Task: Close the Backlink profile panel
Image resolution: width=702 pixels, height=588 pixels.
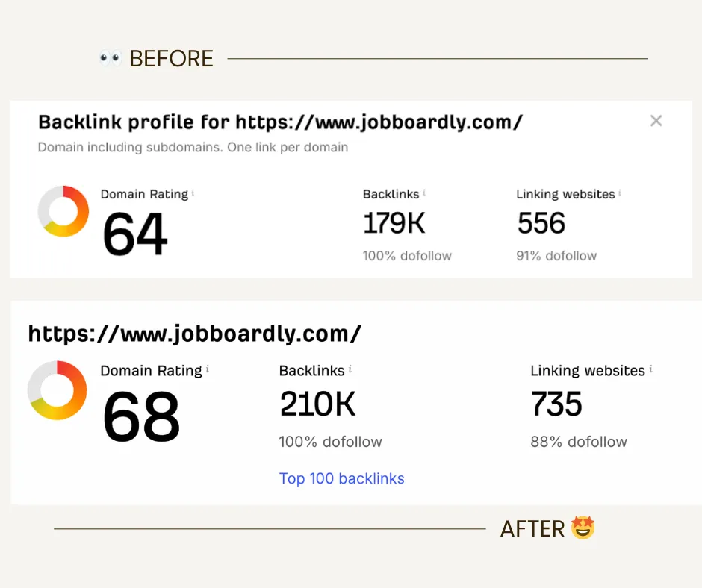Action: pos(656,121)
